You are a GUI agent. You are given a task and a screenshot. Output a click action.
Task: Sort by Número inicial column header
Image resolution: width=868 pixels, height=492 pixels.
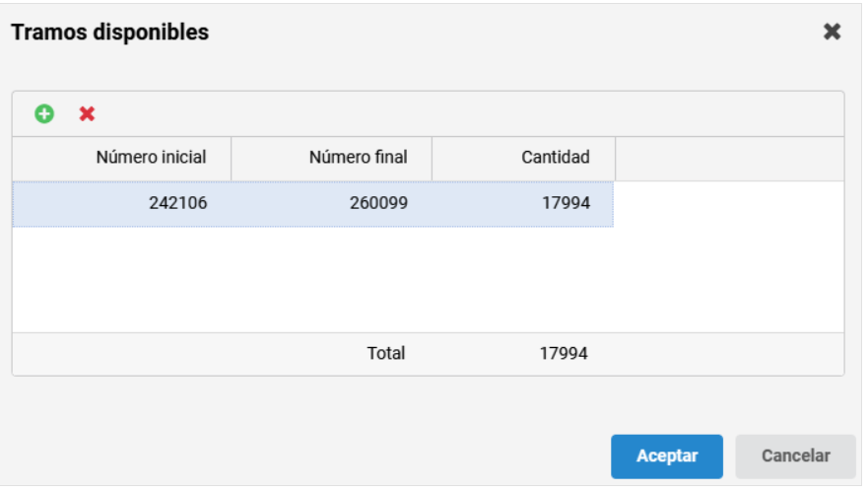point(122,159)
